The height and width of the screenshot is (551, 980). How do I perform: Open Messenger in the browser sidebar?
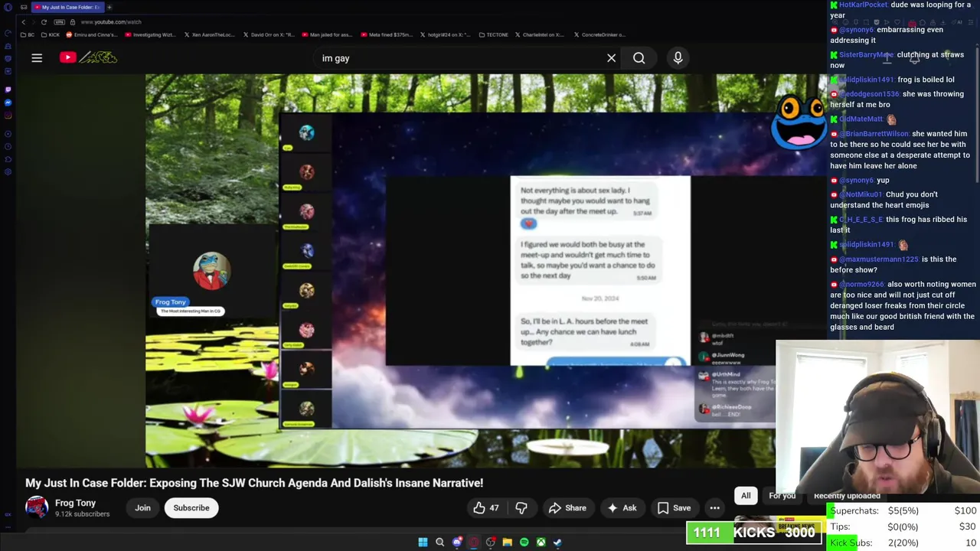point(8,103)
